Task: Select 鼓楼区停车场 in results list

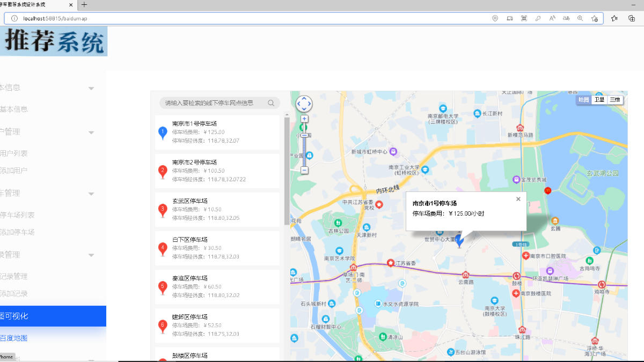Action: [217, 354]
